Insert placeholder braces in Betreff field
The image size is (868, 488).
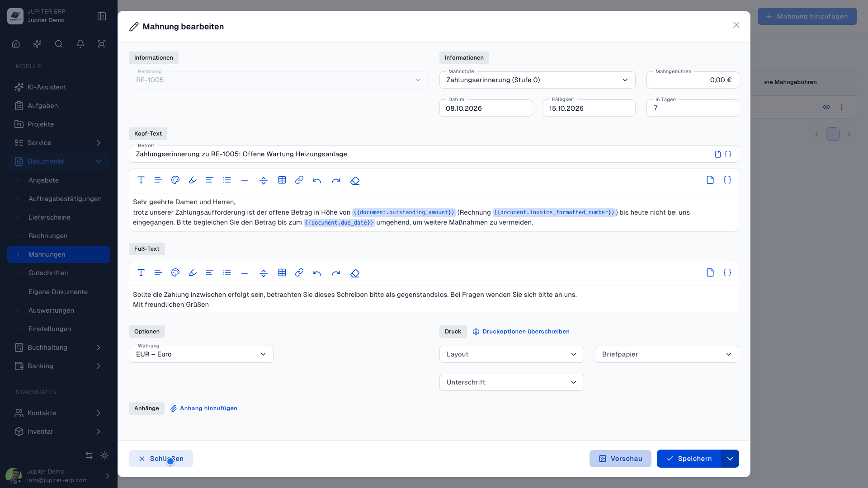(x=728, y=154)
